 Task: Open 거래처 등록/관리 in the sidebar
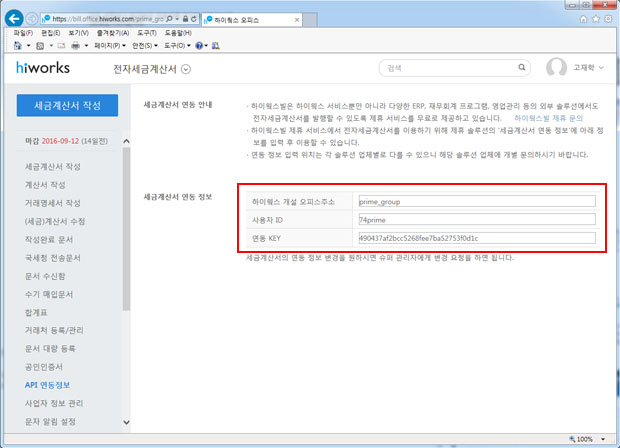(x=54, y=330)
